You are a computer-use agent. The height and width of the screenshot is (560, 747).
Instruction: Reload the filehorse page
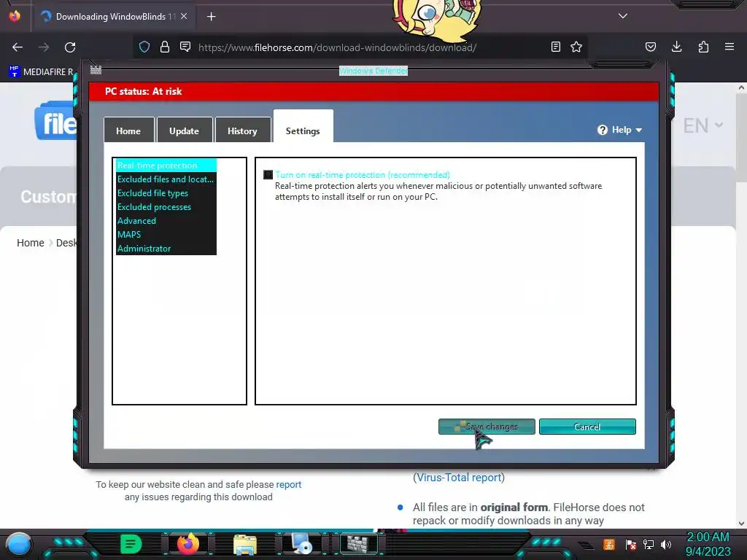pyautogui.click(x=70, y=47)
